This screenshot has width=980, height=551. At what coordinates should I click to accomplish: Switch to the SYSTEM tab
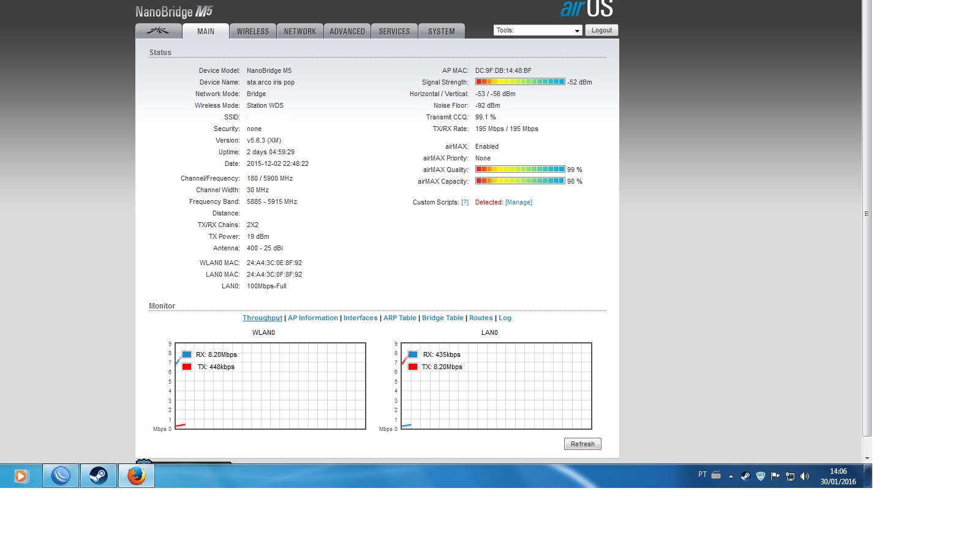click(x=442, y=31)
